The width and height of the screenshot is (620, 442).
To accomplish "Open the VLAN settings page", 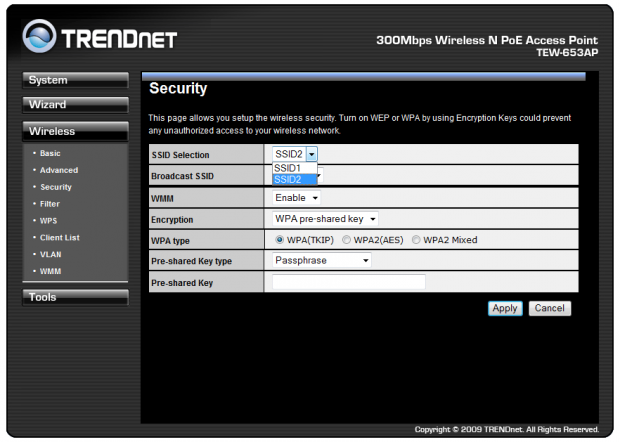I will 50,255.
